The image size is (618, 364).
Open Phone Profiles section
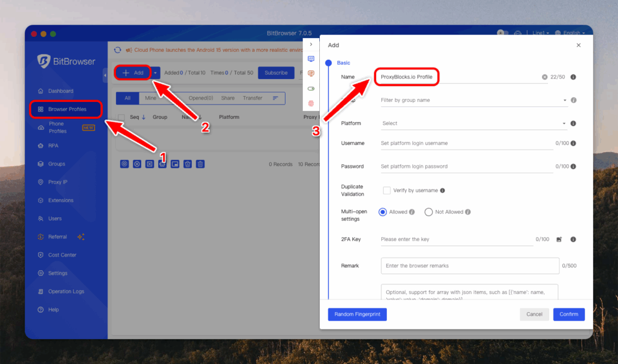pos(57,127)
